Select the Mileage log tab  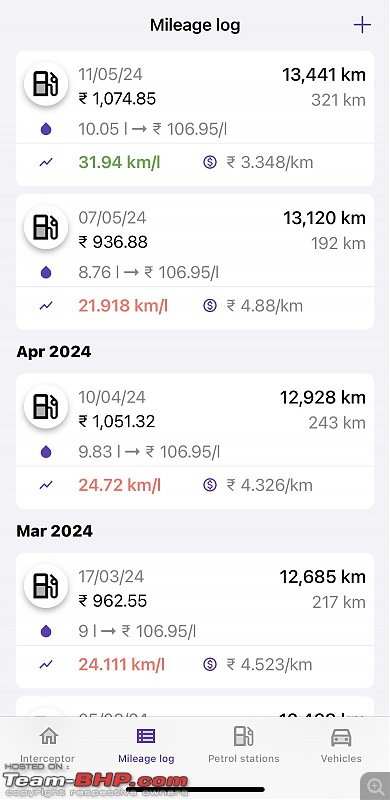146,745
